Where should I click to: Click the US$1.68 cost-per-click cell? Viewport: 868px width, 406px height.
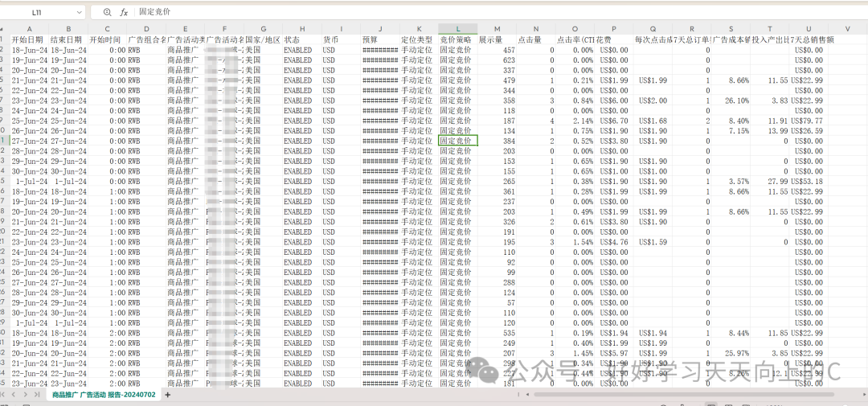pyautogui.click(x=653, y=121)
